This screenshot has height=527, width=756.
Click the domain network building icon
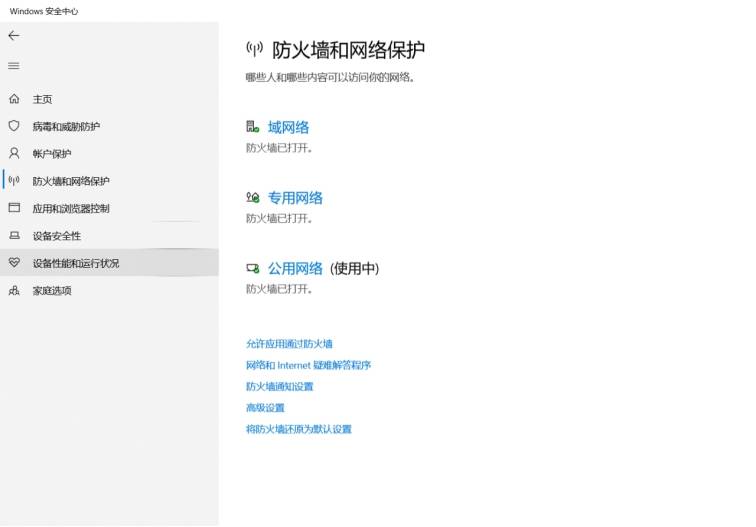tap(253, 127)
